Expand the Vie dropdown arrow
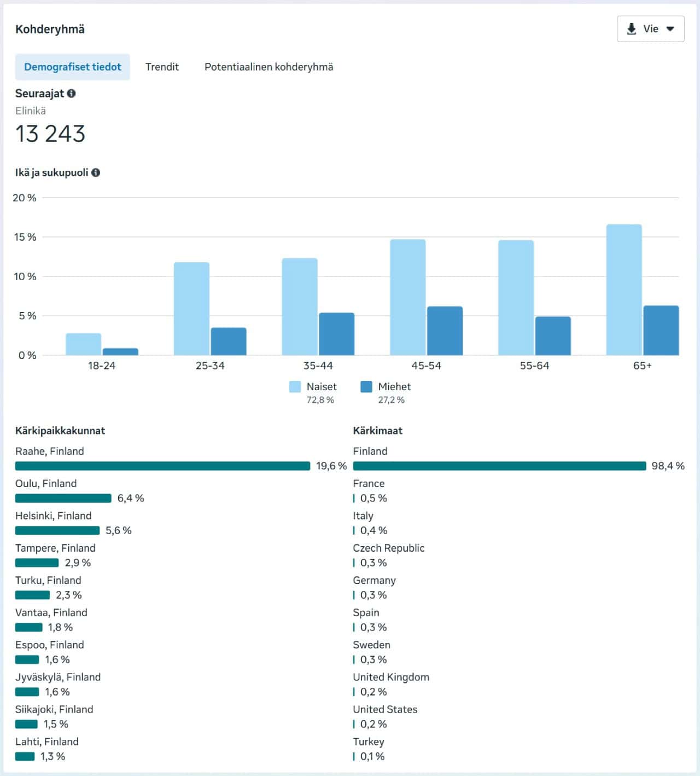Viewport: 700px width, 776px height. (670, 29)
